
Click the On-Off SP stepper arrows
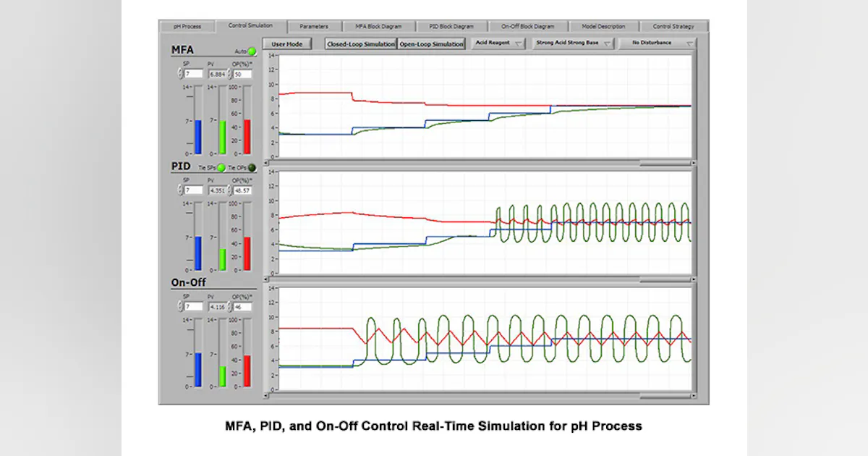tap(181, 307)
